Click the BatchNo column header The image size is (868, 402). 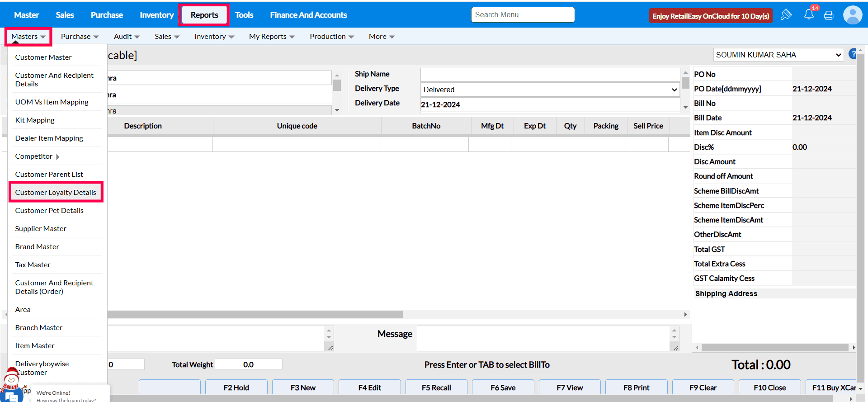point(426,126)
